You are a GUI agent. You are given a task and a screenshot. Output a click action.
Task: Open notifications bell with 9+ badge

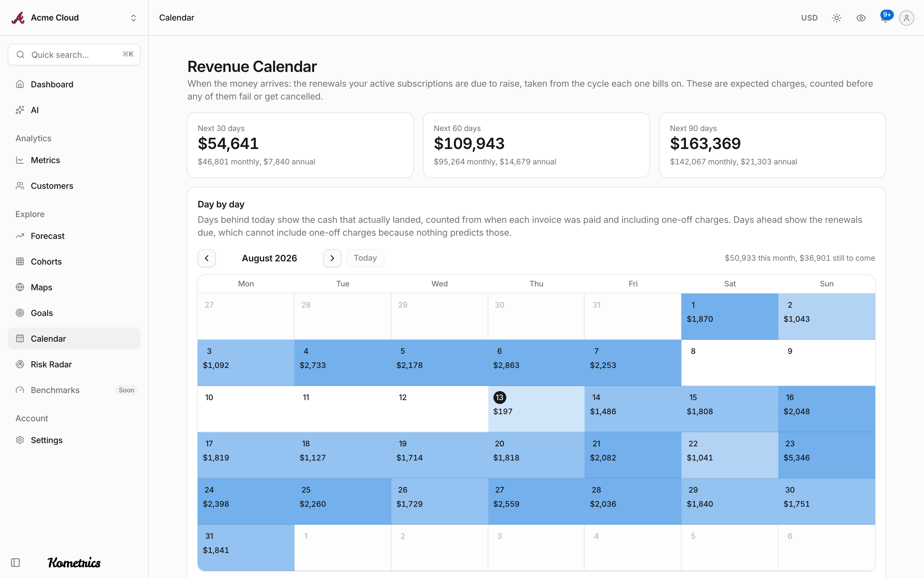(886, 18)
